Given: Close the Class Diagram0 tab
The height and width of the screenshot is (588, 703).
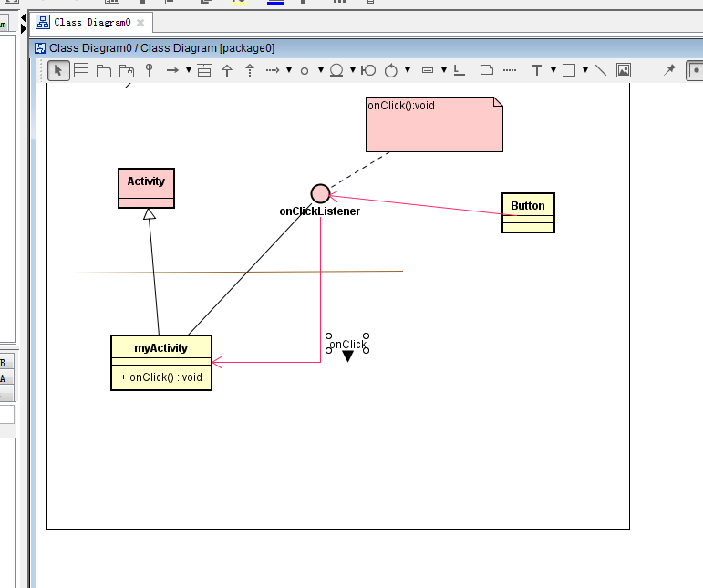Looking at the screenshot, I should [x=140, y=22].
